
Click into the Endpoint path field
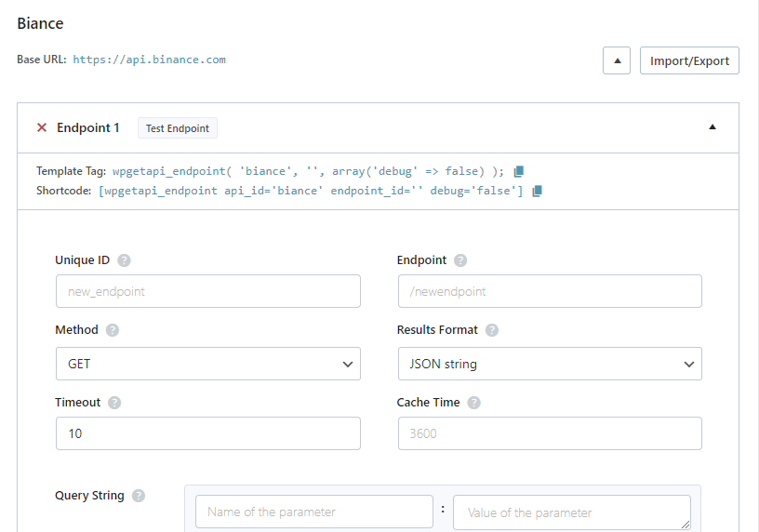tap(549, 291)
